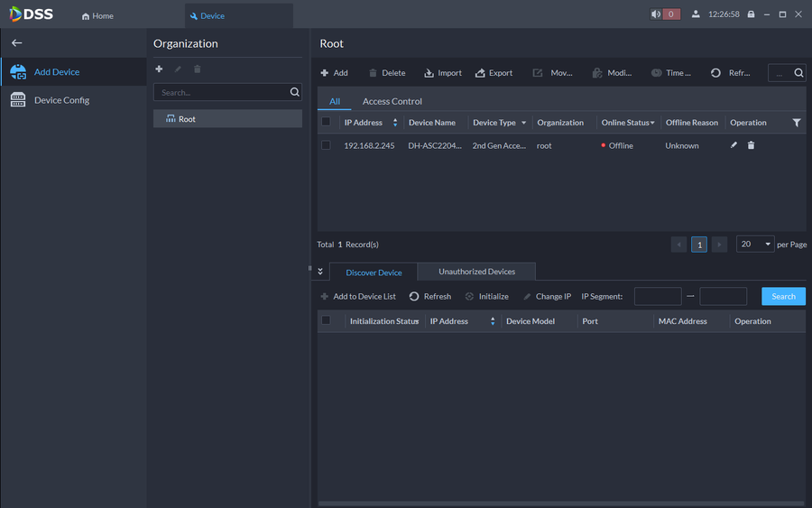
Task: Click the horizontal scrollbar at bottom of discovery table
Action: coord(559,503)
